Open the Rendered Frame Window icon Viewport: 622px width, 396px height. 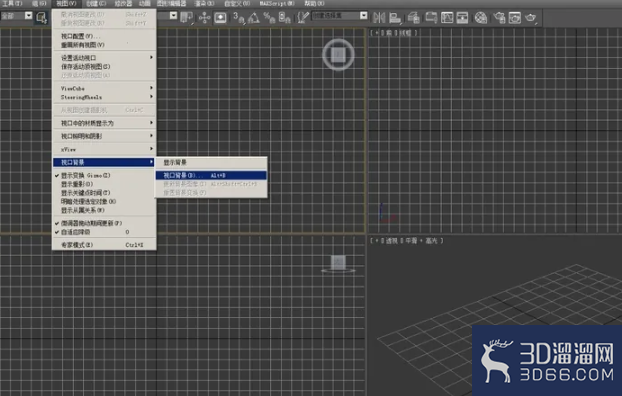pyautogui.click(x=514, y=17)
